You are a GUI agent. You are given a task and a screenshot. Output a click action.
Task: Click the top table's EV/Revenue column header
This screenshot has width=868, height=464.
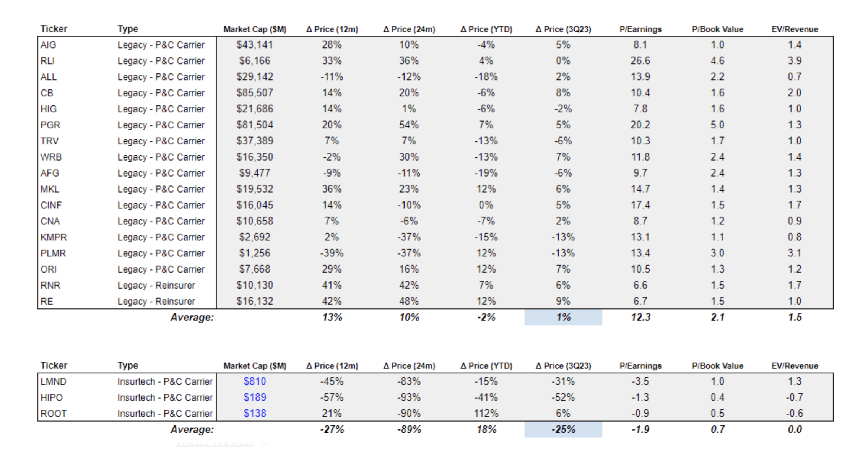coord(795,29)
